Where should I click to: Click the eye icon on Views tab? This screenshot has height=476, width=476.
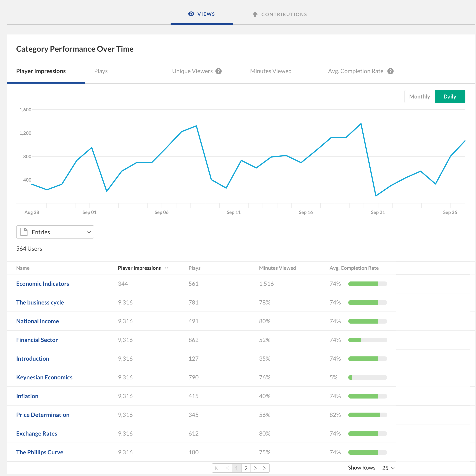coord(191,14)
